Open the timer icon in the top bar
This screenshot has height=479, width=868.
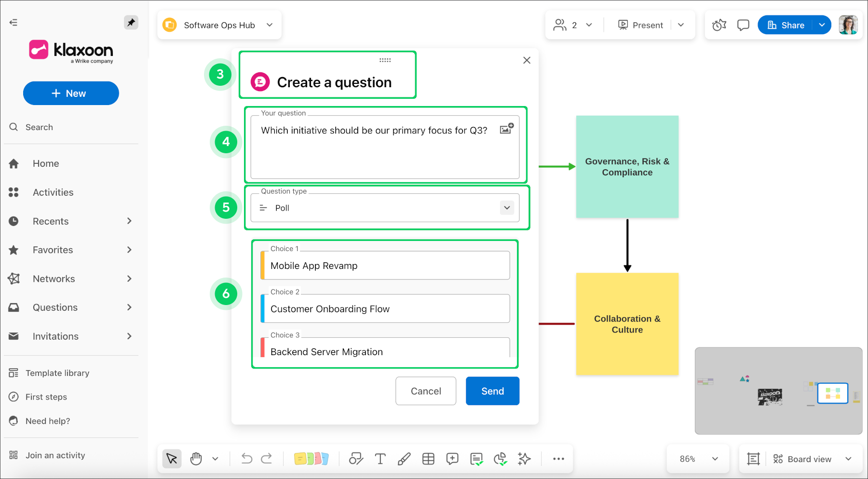[719, 25]
